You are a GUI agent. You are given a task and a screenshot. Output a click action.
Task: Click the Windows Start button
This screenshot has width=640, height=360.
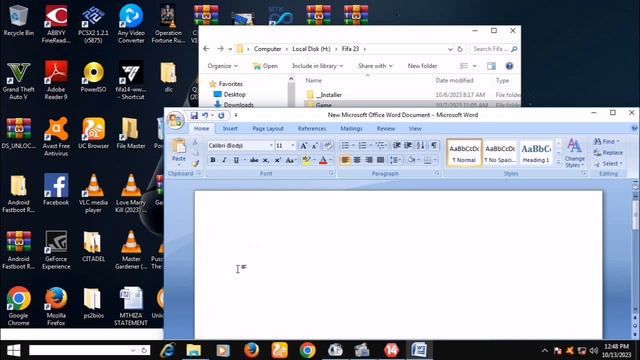point(13,350)
